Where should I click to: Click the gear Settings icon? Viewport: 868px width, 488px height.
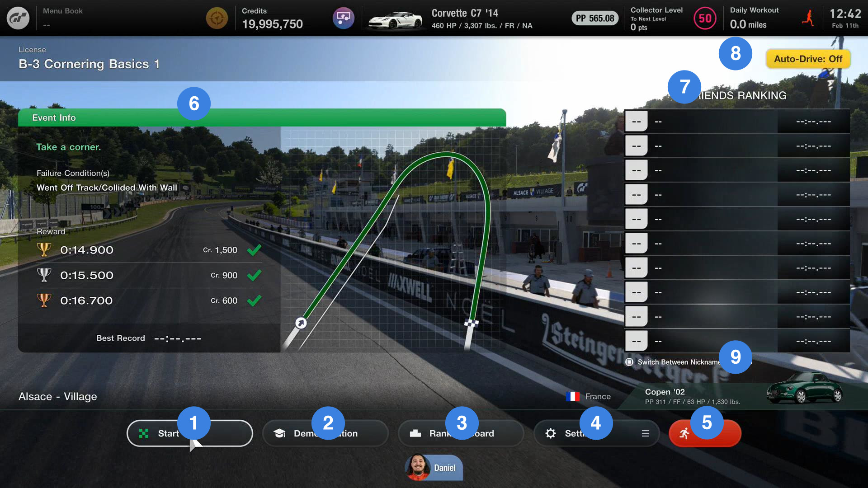[x=551, y=433]
